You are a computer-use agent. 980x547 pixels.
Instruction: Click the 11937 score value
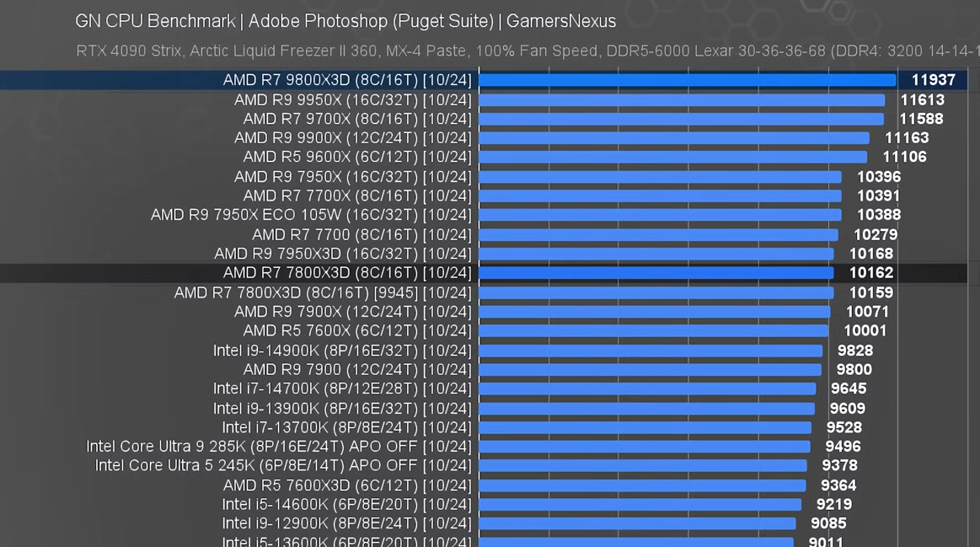point(933,80)
